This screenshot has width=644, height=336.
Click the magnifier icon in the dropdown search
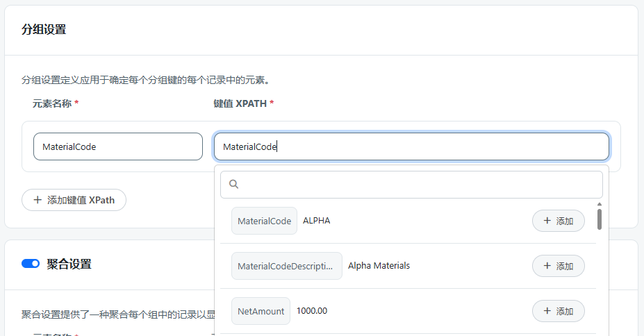(x=233, y=185)
